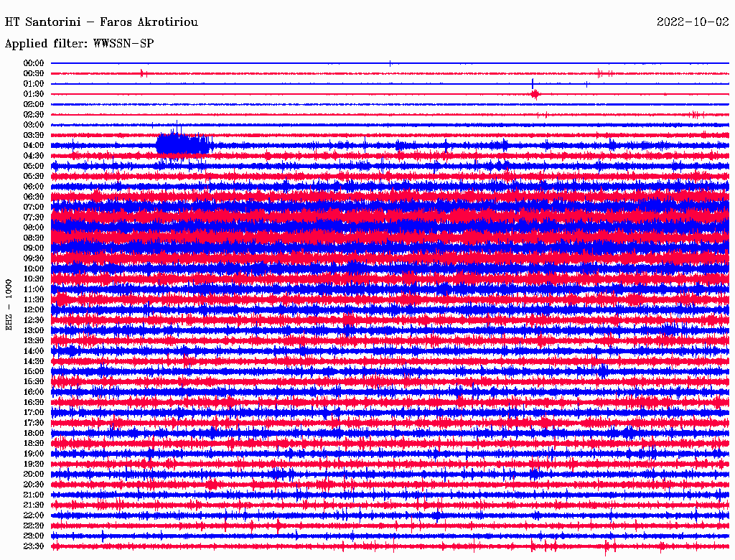735x560 pixels.
Task: Select the 02:30 time label
Action: coord(34,114)
